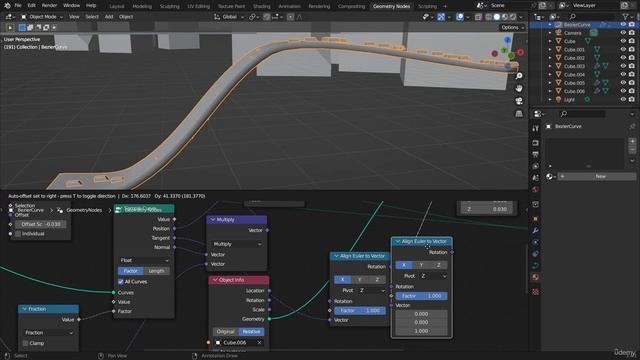
Task: Click the pan hand viewport icon
Action: 519,88
